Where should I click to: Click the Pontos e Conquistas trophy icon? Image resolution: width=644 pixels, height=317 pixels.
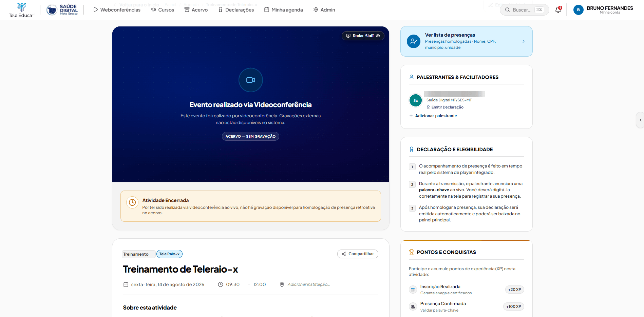[x=412, y=252]
